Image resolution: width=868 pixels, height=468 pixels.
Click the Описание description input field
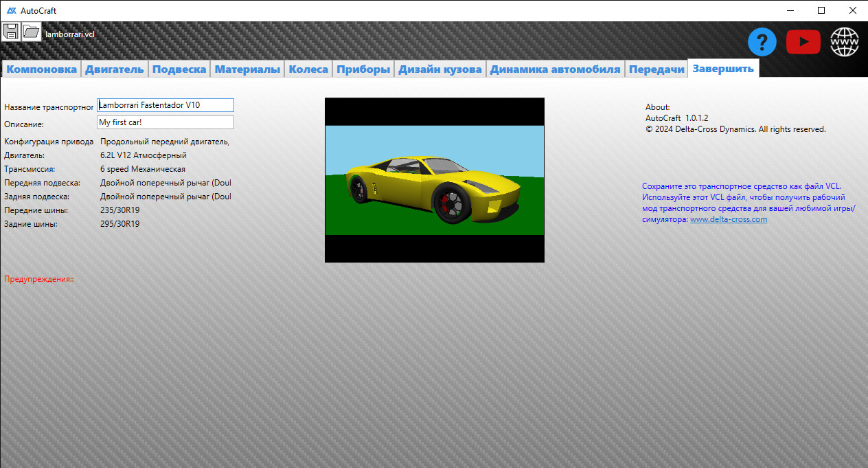(165, 122)
